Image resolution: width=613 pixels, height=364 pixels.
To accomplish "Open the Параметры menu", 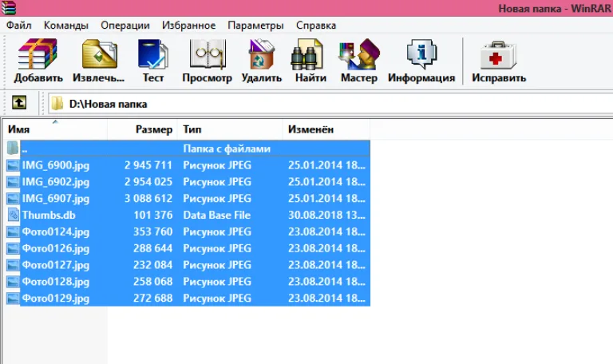I will 255,26.
